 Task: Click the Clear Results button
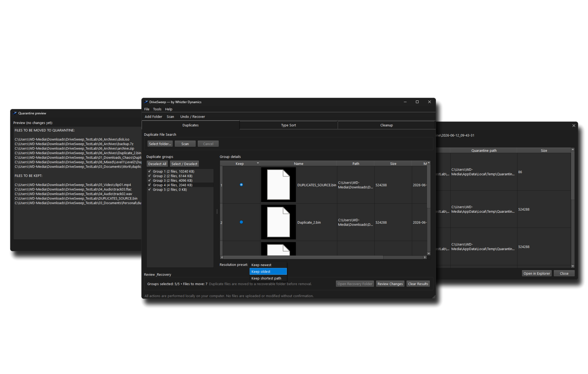click(x=418, y=284)
